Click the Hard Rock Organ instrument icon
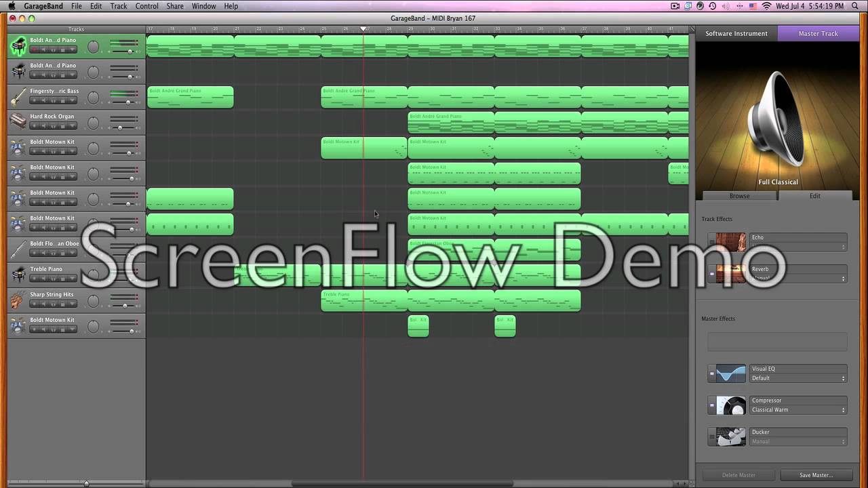Screen dimensions: 868x488 pos(18,122)
